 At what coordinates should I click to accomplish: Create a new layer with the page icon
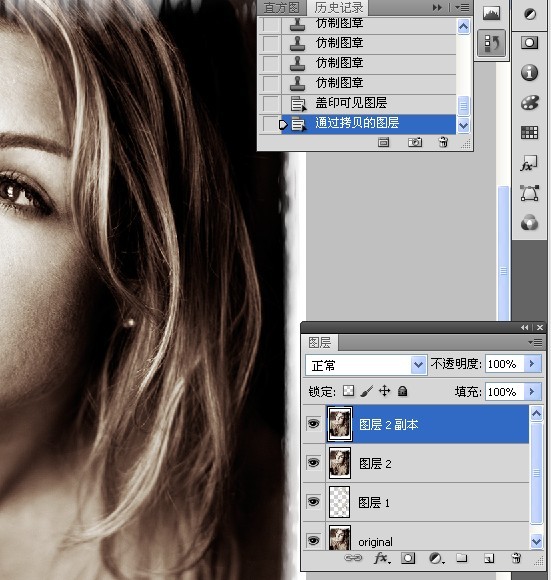(489, 558)
